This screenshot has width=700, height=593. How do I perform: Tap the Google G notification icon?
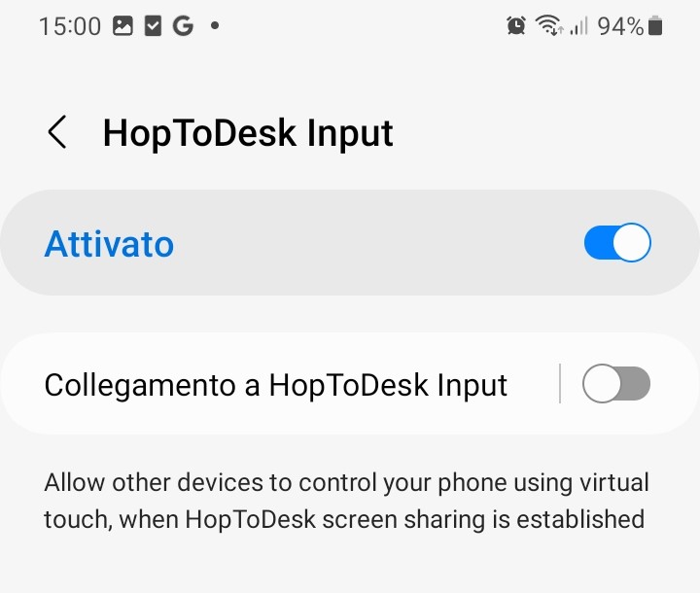pos(183,26)
